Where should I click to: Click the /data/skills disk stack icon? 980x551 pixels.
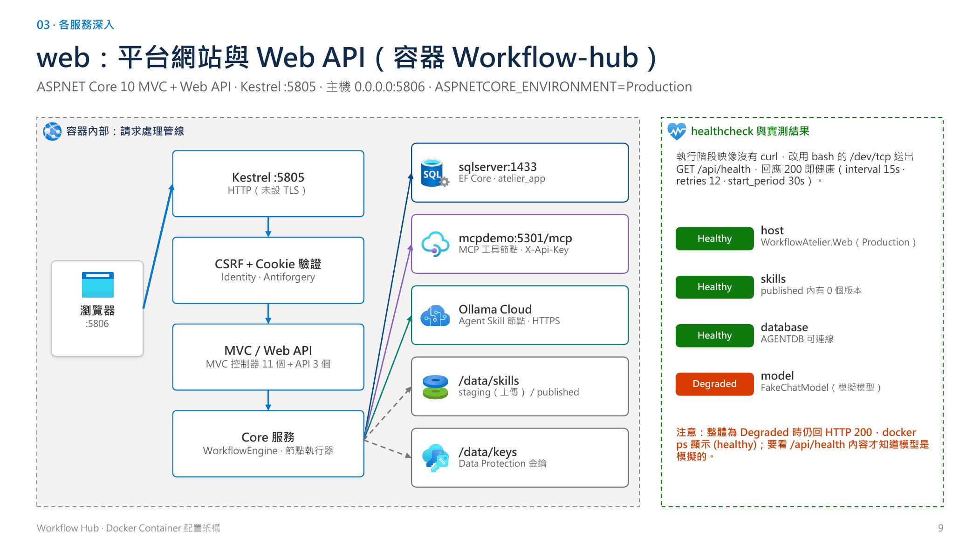[435, 387]
